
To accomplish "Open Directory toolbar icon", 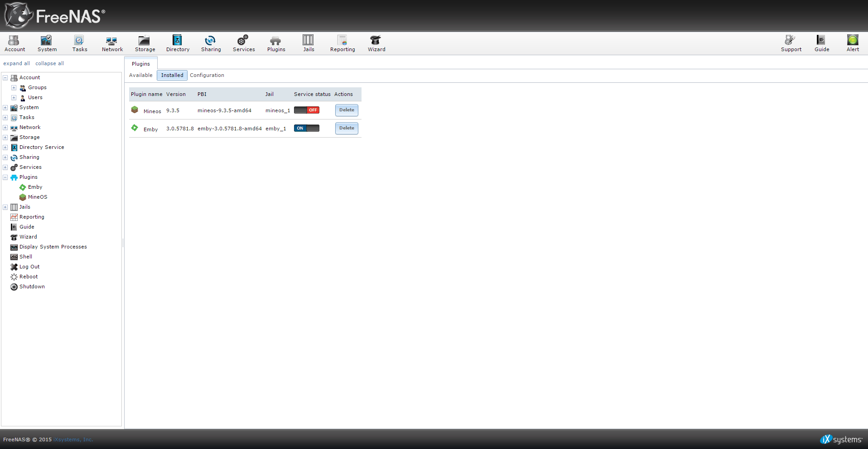I will [178, 43].
